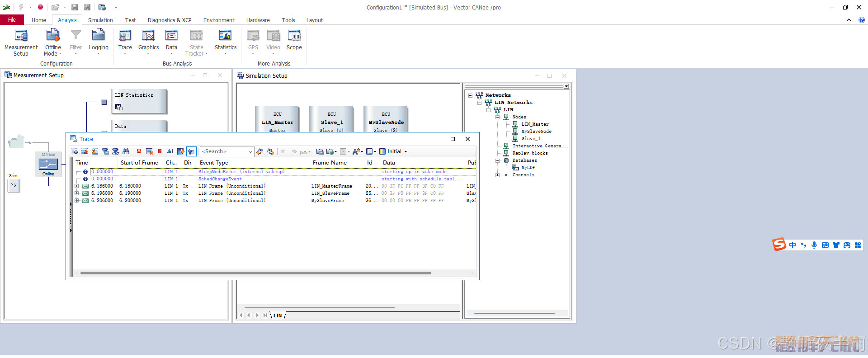The width and height of the screenshot is (868, 358).
Task: Toggle delta time (Δt) mode in Trace toolbar
Action: (170, 151)
